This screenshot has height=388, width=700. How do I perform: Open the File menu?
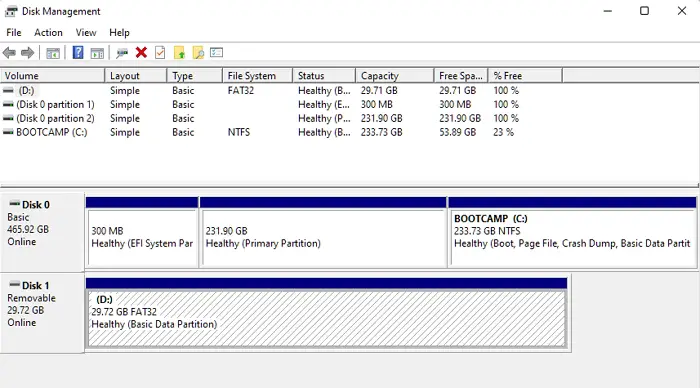pyautogui.click(x=14, y=33)
